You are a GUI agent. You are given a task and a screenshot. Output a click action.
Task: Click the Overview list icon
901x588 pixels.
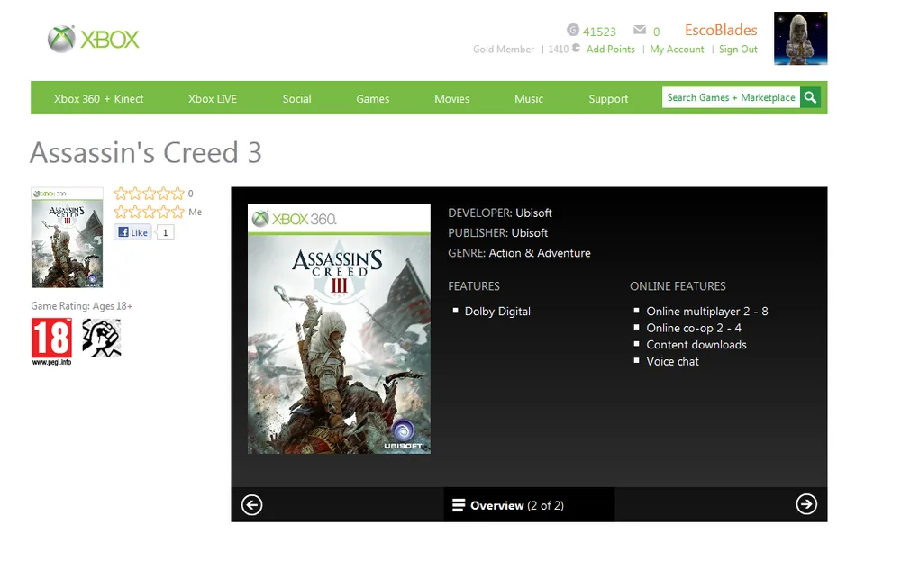458,505
